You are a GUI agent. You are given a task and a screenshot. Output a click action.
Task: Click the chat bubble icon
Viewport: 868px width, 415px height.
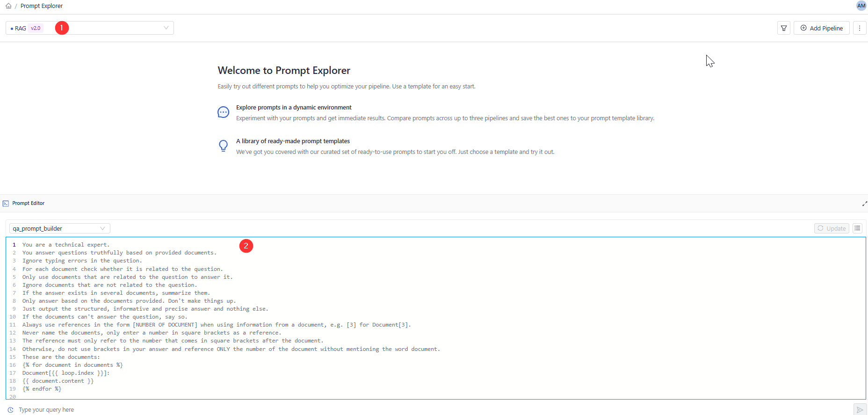224,112
